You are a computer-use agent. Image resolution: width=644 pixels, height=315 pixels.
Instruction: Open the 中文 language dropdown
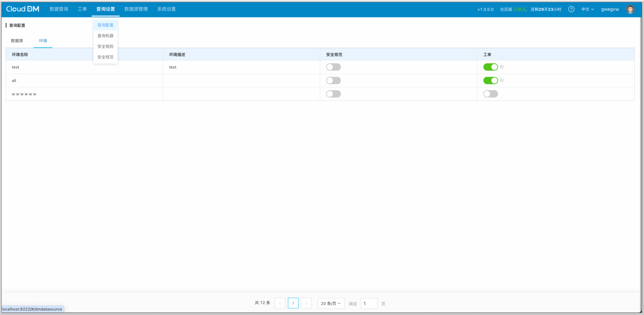coord(587,9)
